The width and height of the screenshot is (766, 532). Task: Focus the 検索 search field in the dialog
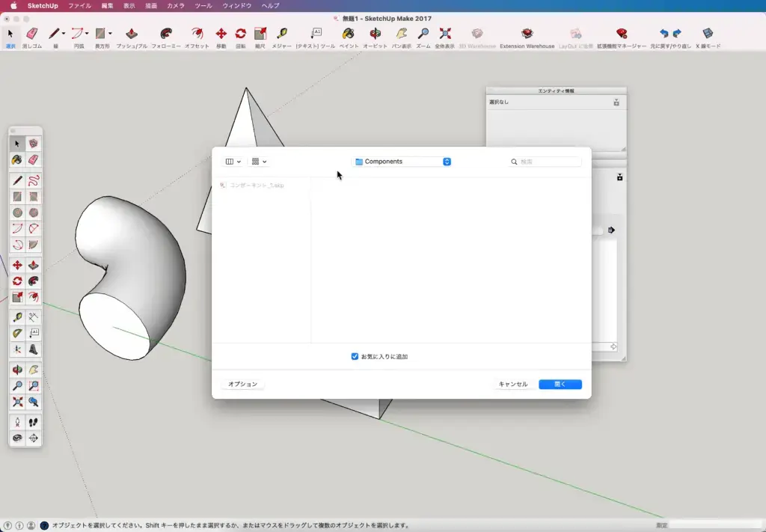click(545, 162)
